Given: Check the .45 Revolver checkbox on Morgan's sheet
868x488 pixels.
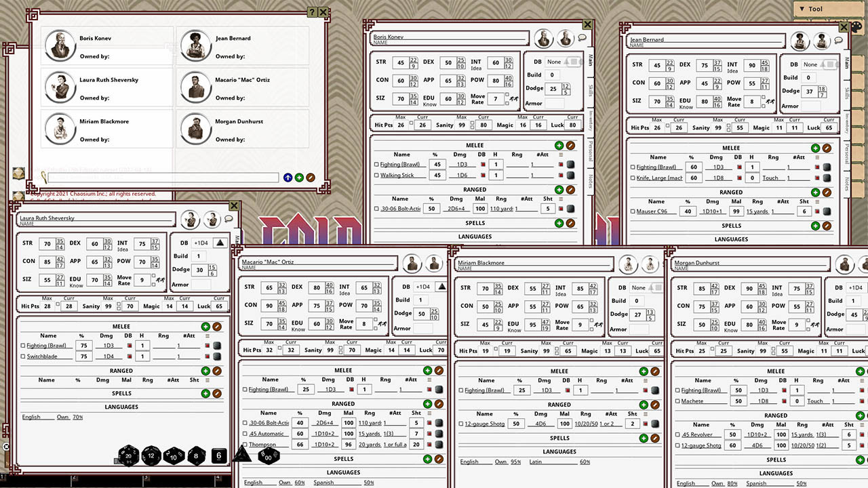Looking at the screenshot, I should (676, 434).
